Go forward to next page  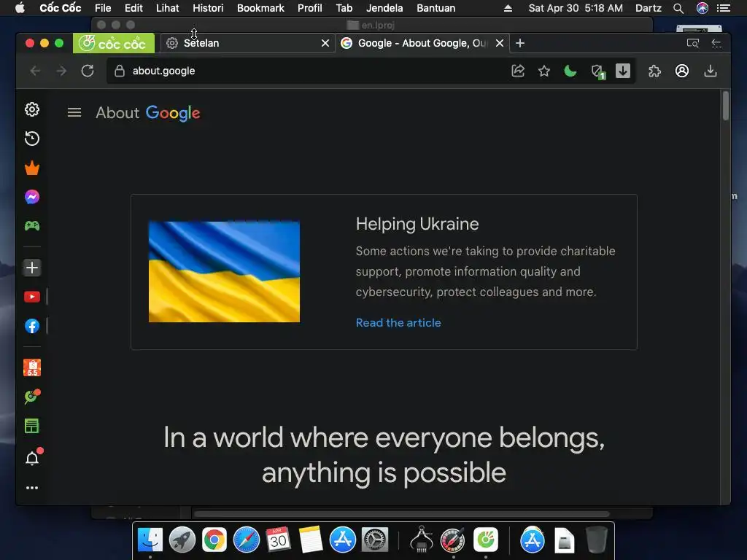point(61,71)
